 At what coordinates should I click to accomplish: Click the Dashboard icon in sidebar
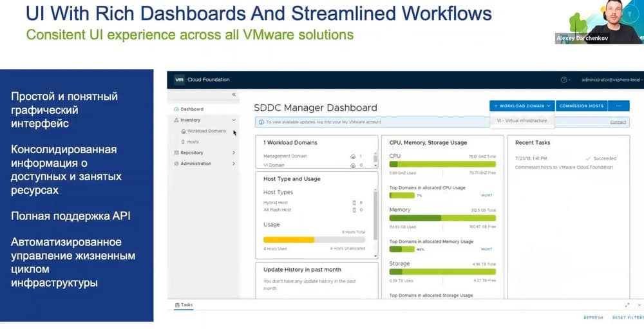(176, 109)
